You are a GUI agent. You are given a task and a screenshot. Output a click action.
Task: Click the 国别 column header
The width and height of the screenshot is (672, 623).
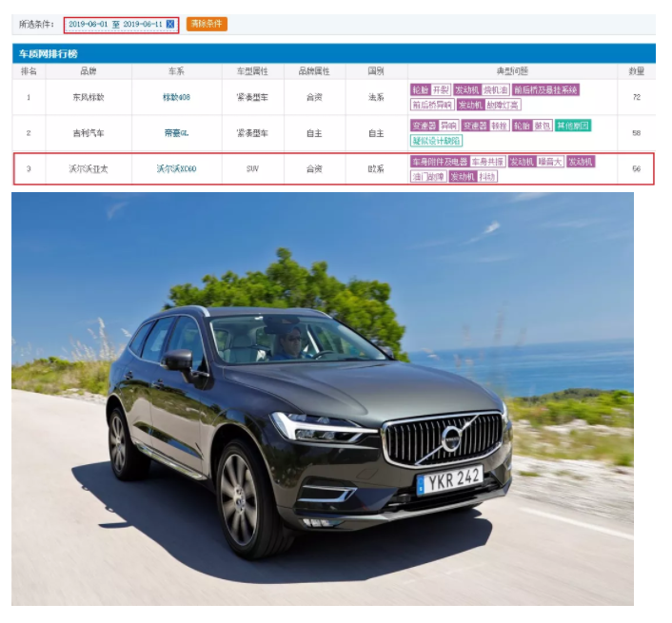click(x=376, y=71)
